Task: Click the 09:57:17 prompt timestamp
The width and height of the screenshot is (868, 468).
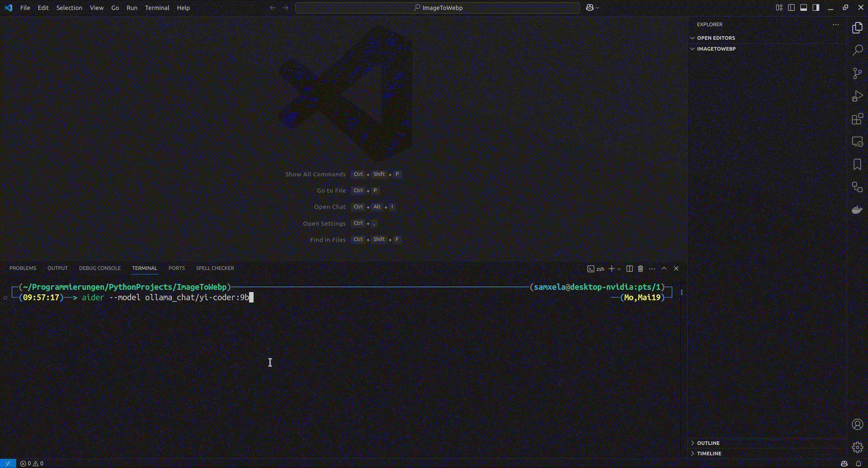Action: pos(41,298)
